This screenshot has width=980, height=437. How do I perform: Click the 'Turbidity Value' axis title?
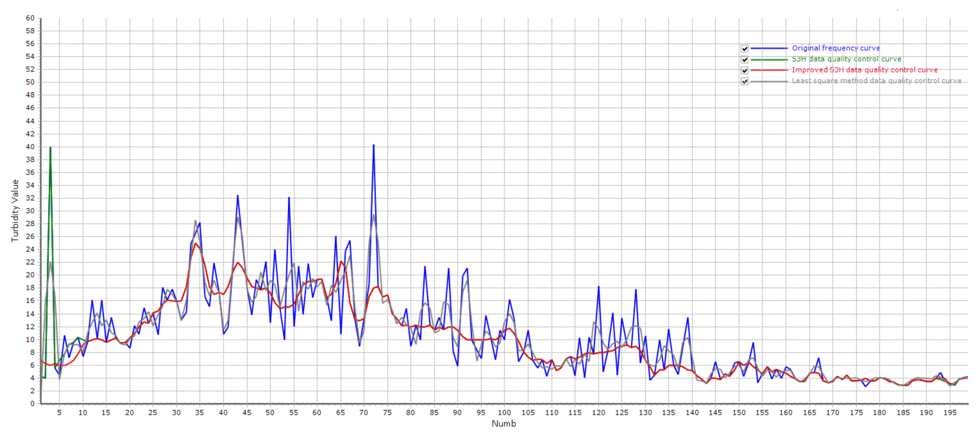point(15,210)
